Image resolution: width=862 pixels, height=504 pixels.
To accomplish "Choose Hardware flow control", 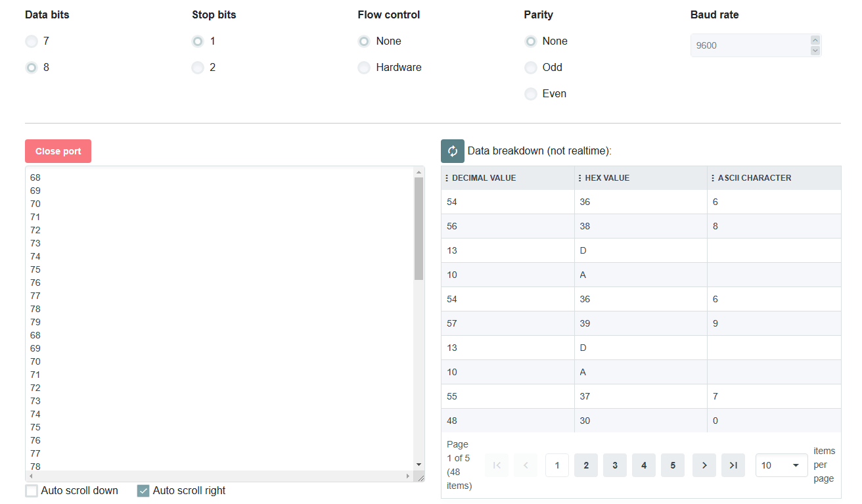I will point(364,68).
